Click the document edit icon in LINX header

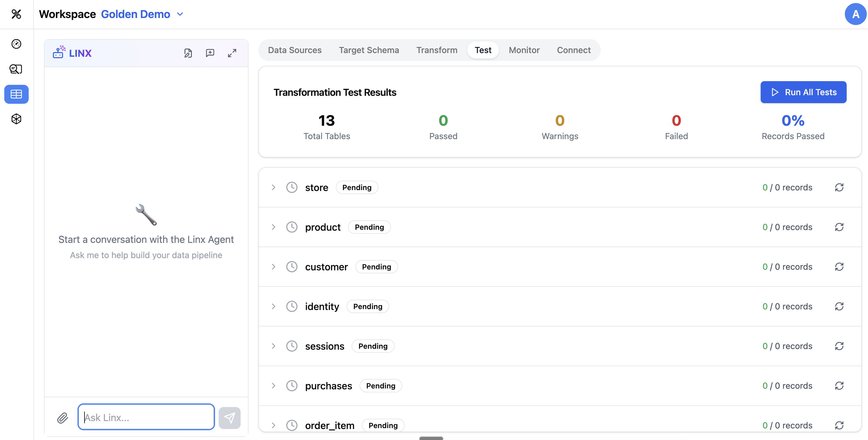pyautogui.click(x=188, y=53)
